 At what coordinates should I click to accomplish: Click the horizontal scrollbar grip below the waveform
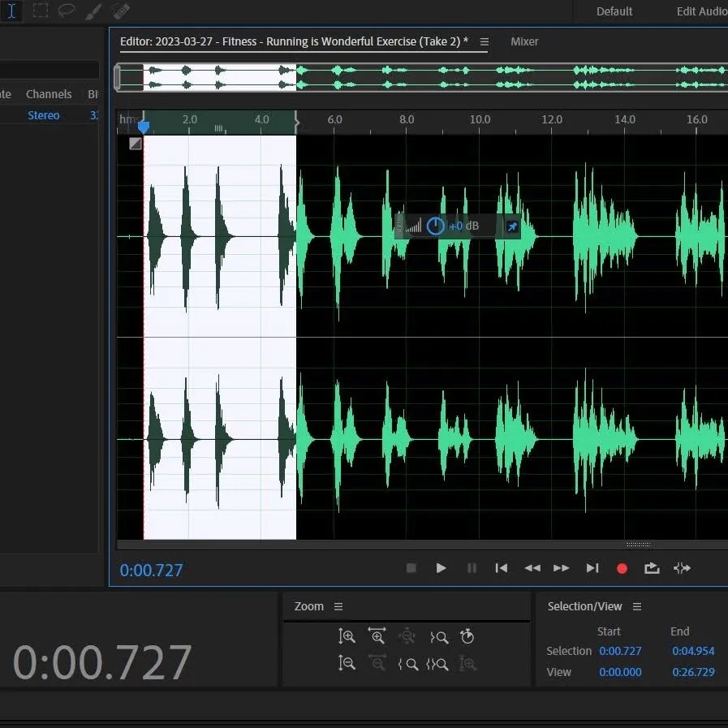click(x=639, y=545)
